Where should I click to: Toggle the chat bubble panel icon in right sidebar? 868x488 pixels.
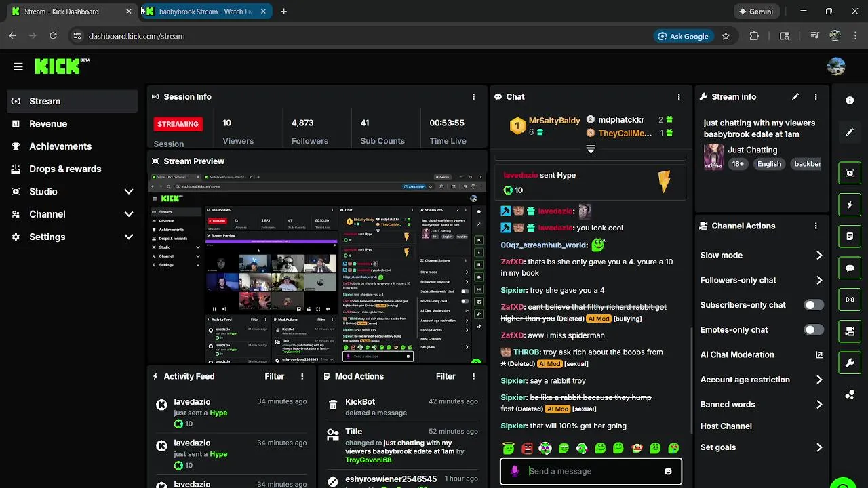pos(850,268)
